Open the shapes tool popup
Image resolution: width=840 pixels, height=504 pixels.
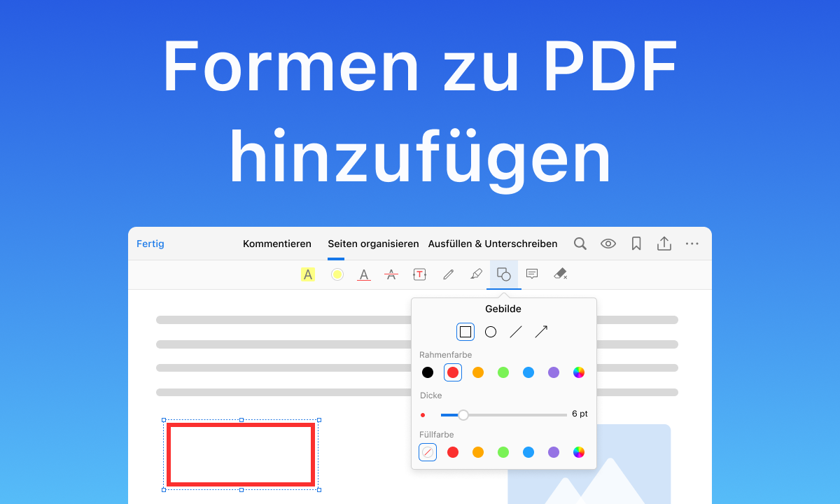click(x=504, y=274)
